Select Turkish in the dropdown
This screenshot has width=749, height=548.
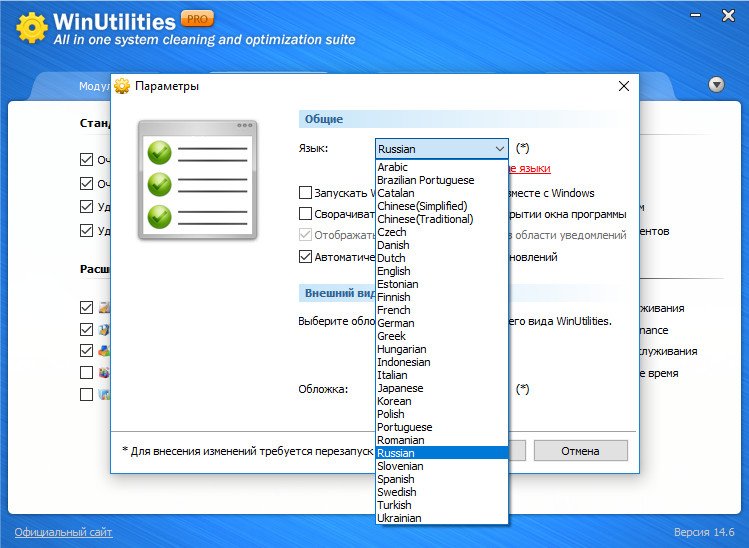[x=442, y=505]
